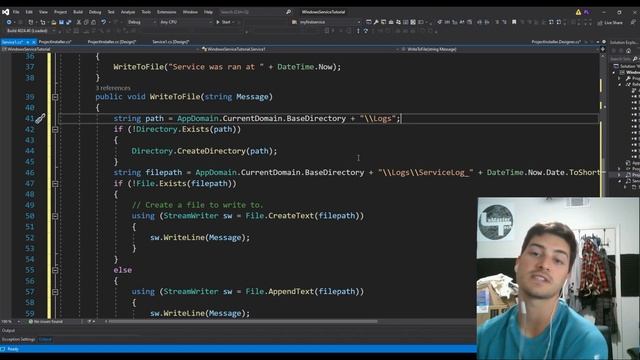This screenshot has height=360, width=640.
Task: Open the Any CPU platform dropdown
Action: 186,22
